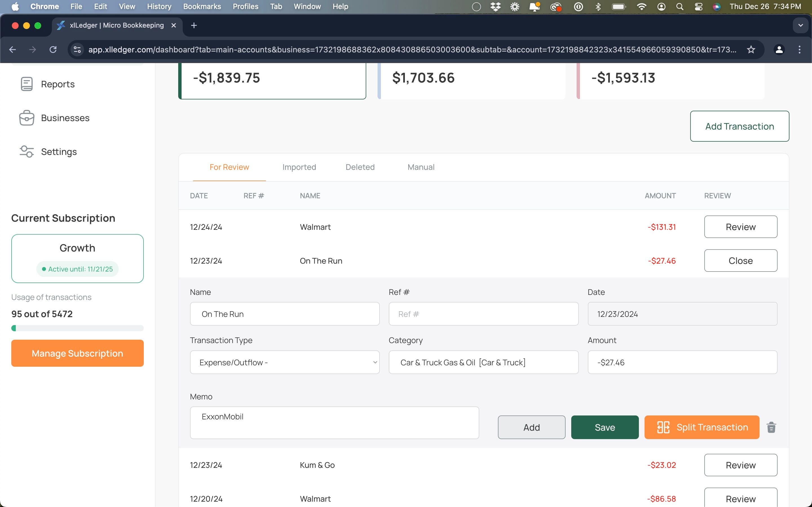Click the Reports sidebar icon
This screenshot has height=507, width=812.
(x=27, y=84)
